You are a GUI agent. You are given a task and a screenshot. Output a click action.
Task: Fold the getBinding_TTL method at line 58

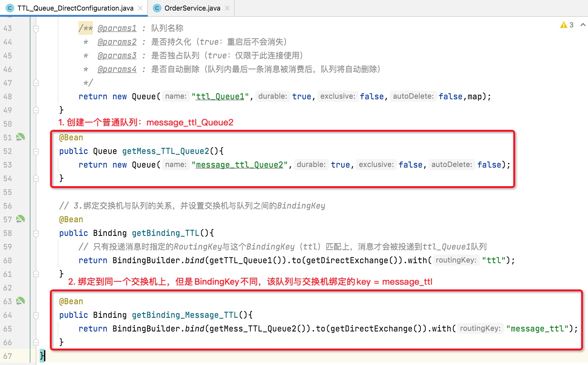tap(36, 233)
